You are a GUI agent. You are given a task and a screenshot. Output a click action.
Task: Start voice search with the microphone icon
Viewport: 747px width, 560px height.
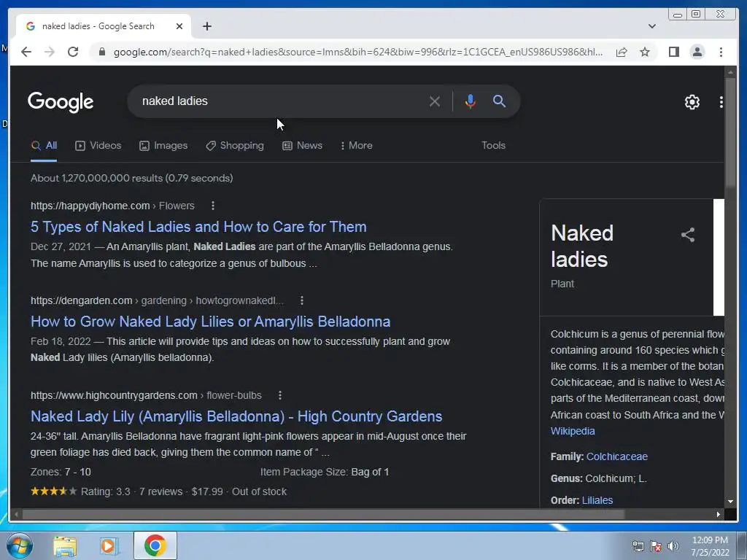470,101
